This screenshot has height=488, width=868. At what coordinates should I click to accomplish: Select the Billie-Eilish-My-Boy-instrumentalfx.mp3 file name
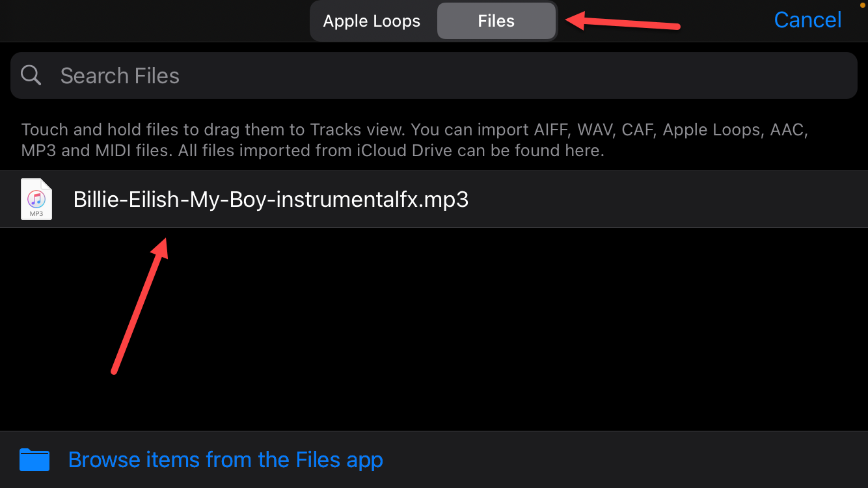271,199
